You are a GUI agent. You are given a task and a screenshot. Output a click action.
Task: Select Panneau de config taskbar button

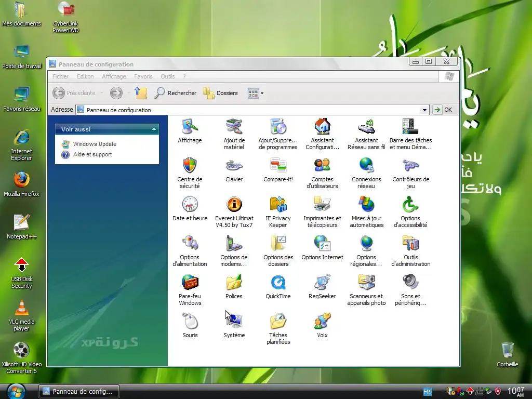tap(79, 391)
